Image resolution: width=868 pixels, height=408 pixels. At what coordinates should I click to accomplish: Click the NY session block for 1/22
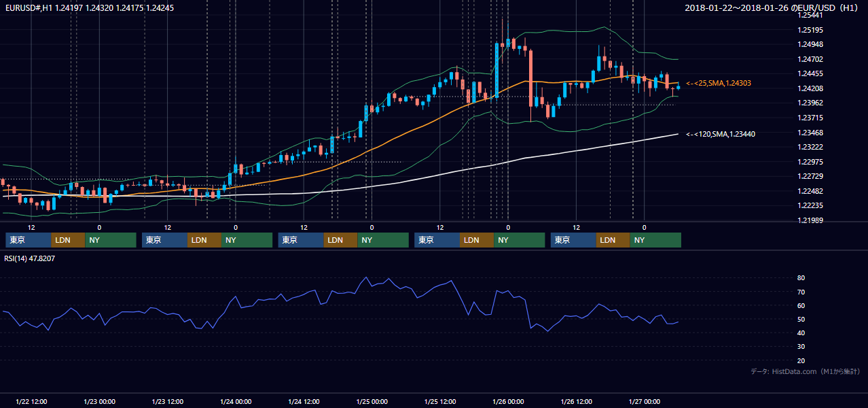coord(111,240)
